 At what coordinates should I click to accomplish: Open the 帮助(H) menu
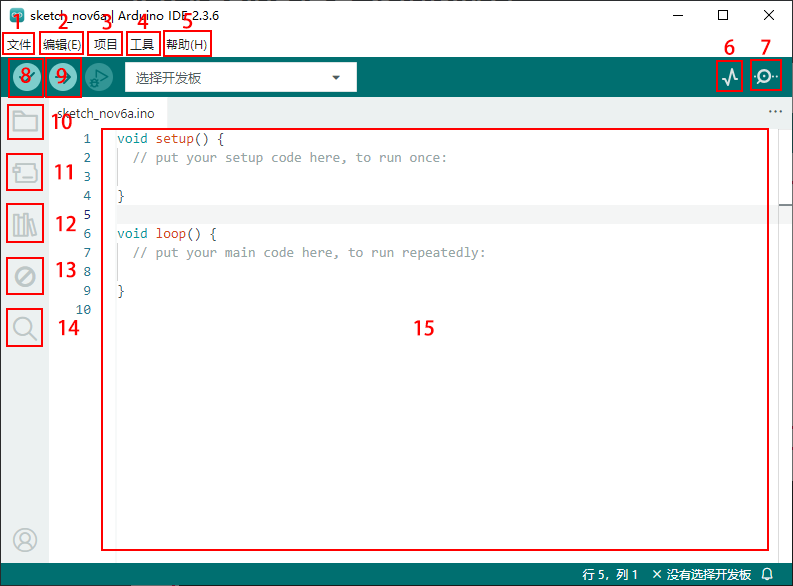tap(187, 44)
